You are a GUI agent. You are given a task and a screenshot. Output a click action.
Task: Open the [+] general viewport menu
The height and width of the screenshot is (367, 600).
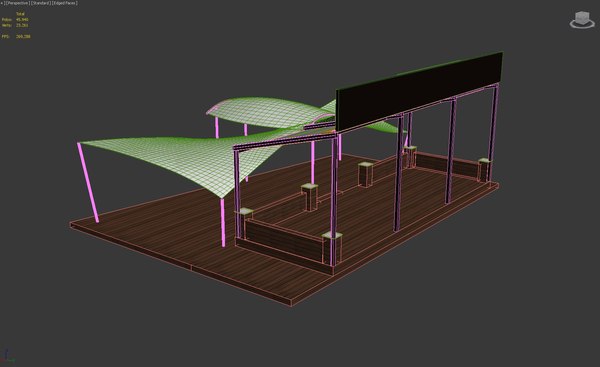coord(2,3)
